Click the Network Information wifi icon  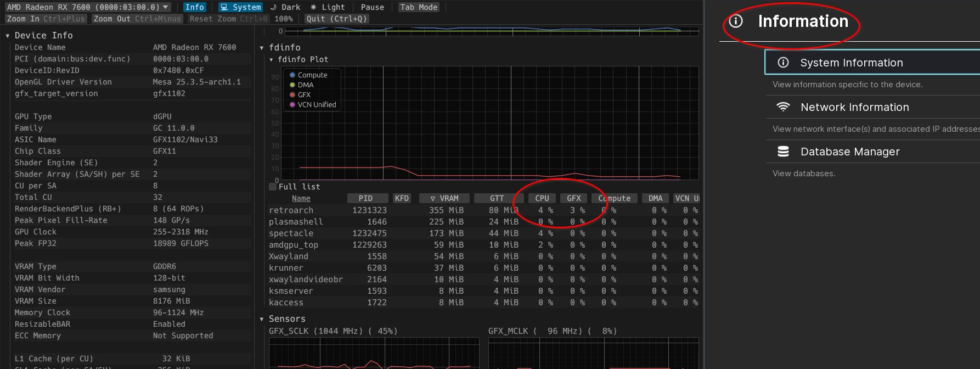(x=783, y=107)
